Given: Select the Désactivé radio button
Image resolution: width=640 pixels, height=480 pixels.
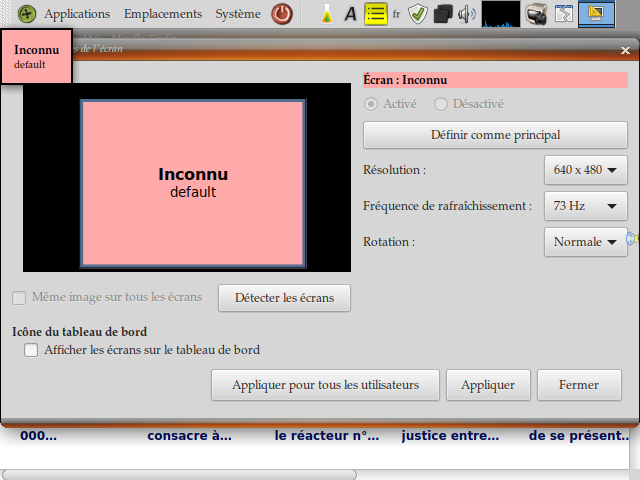Looking at the screenshot, I should [441, 103].
